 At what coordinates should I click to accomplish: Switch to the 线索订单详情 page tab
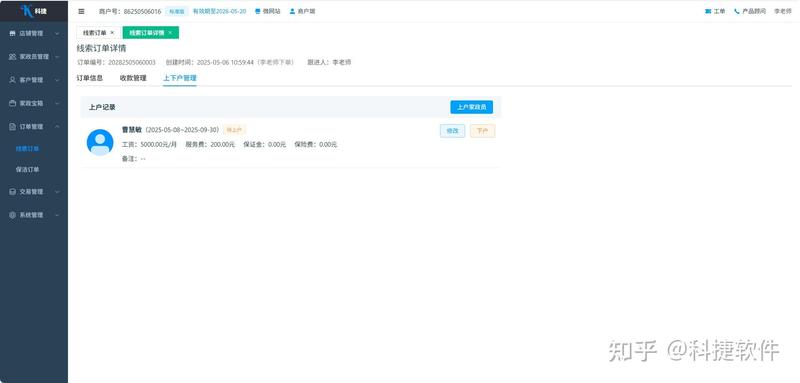tap(146, 33)
